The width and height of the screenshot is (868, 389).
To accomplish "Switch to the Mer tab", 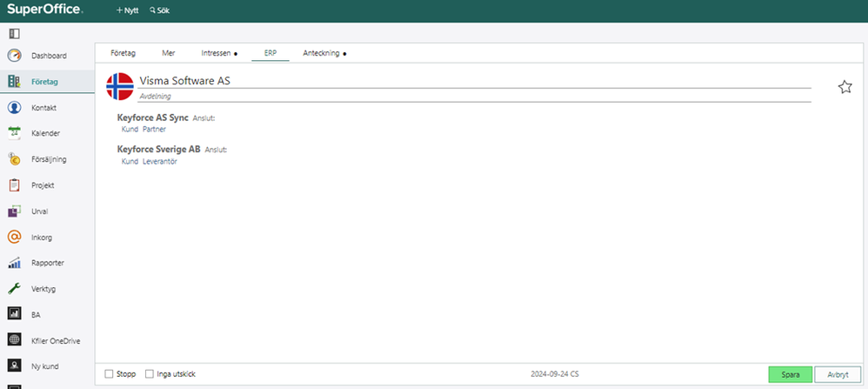I will tap(168, 53).
